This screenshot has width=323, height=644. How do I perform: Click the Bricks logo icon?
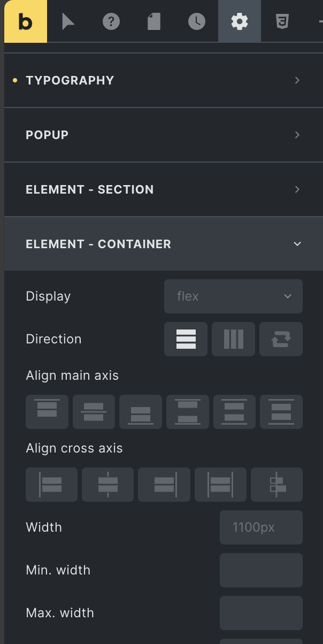[26, 21]
